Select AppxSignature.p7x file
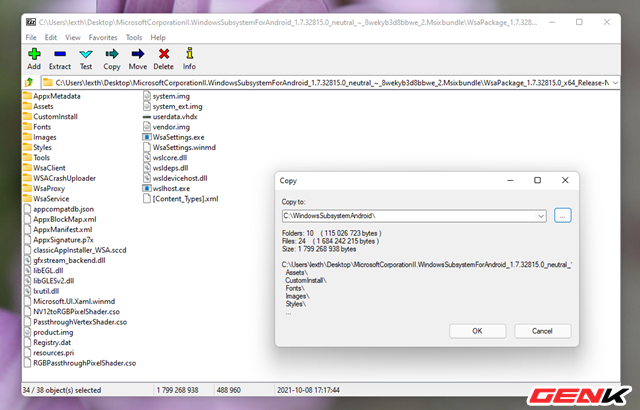Screen dimensions: 640x410 click(59, 240)
